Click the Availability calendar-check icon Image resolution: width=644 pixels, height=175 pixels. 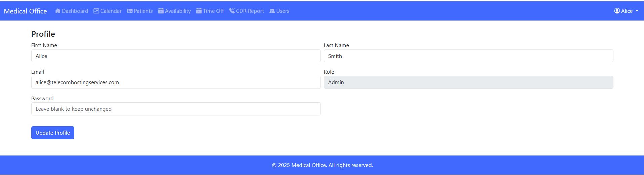(161, 11)
